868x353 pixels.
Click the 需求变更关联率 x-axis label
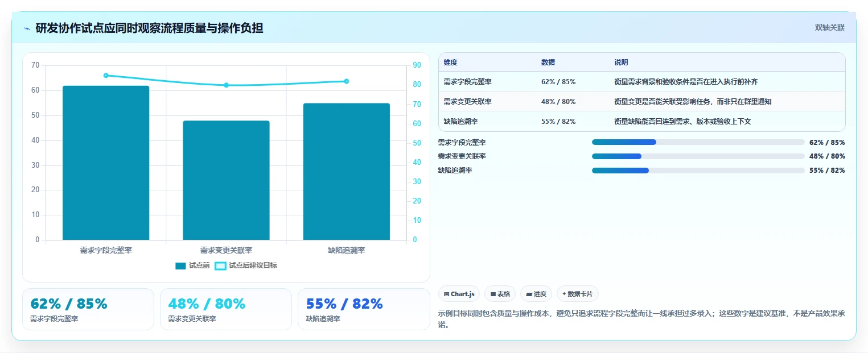coord(226,250)
